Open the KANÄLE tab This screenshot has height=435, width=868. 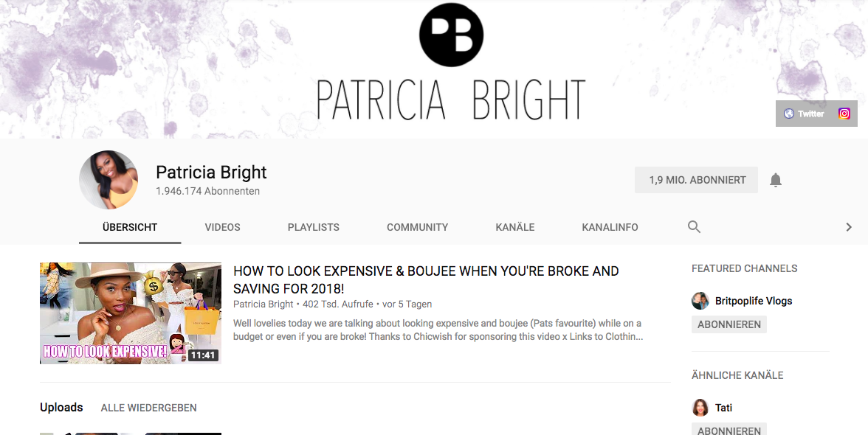click(515, 227)
